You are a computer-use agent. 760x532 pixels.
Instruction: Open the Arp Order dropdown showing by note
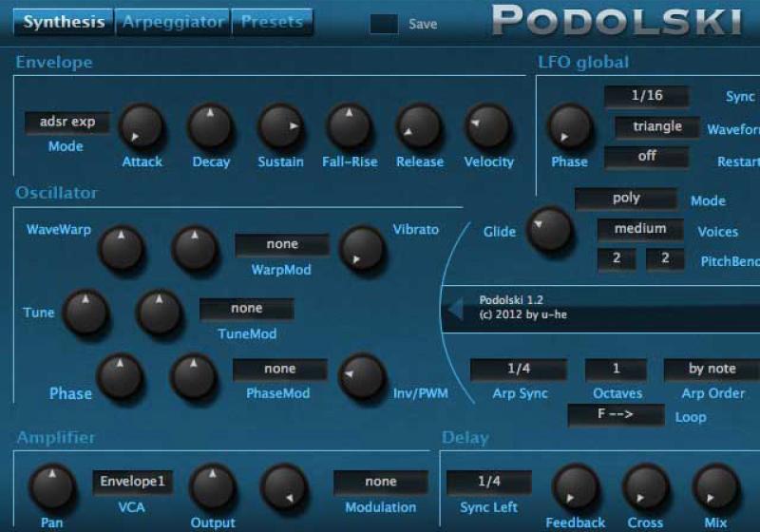(712, 370)
